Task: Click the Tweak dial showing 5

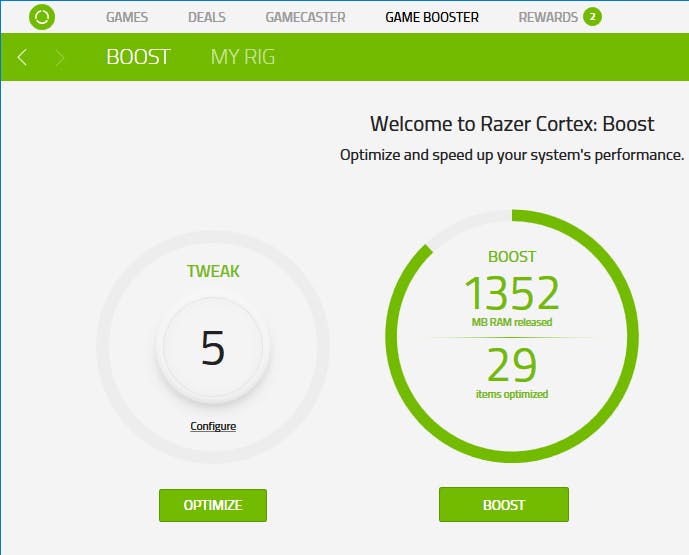Action: pos(213,348)
